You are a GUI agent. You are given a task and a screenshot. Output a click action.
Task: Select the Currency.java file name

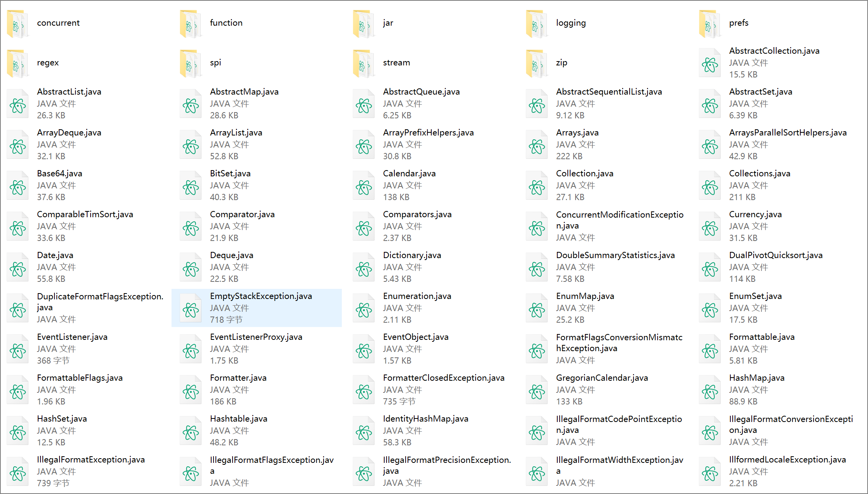coord(755,214)
